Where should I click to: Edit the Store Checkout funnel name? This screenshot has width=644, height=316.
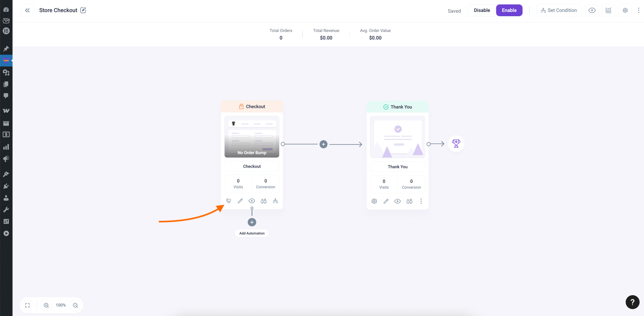click(x=83, y=10)
